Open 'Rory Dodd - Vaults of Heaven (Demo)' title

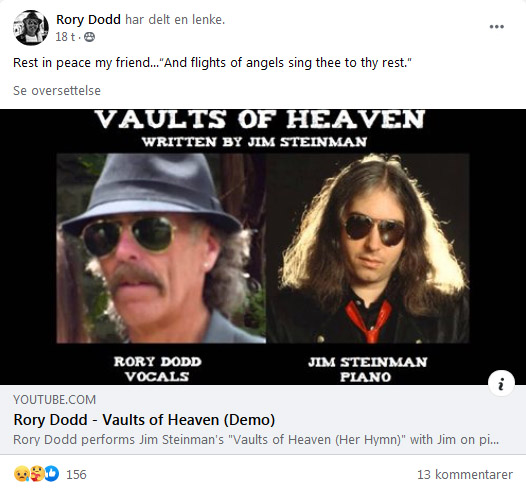point(144,420)
